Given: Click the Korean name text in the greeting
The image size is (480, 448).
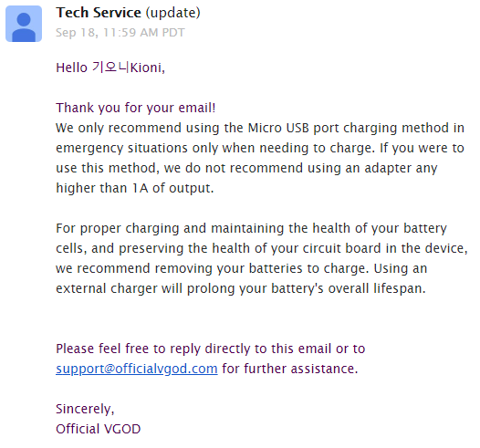Looking at the screenshot, I should 110,67.
